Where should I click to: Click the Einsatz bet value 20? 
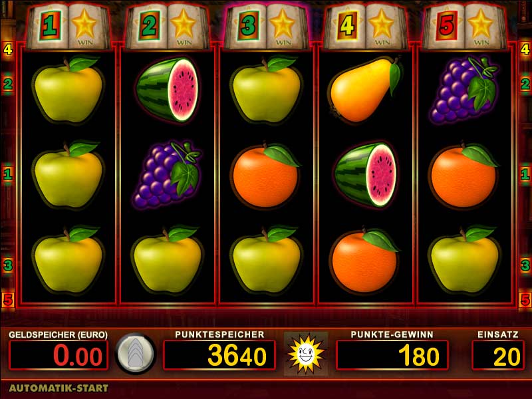497,355
